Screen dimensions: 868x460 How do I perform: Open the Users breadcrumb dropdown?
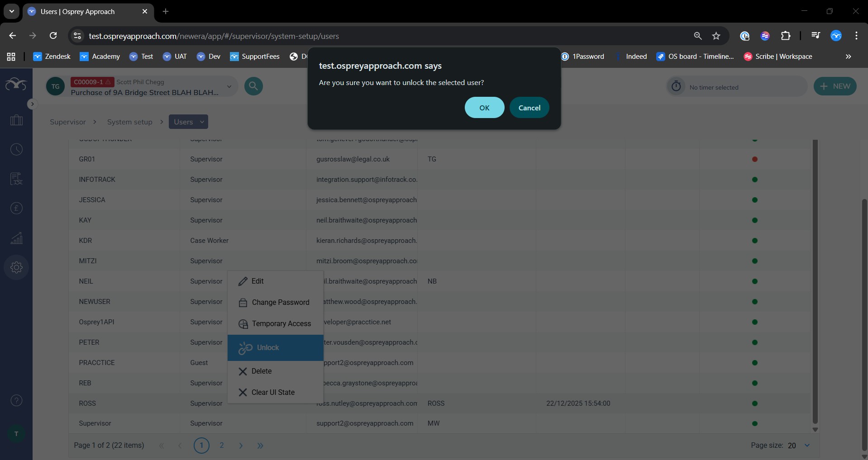click(x=202, y=122)
